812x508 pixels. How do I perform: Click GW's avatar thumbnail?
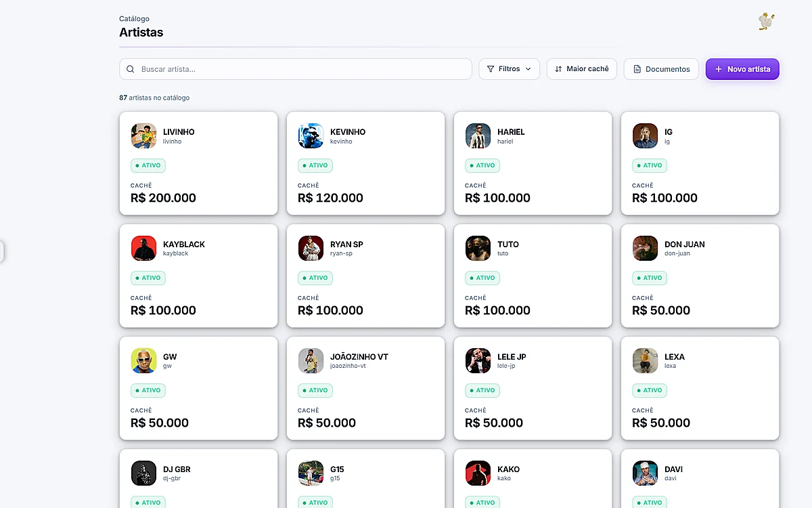tap(143, 360)
